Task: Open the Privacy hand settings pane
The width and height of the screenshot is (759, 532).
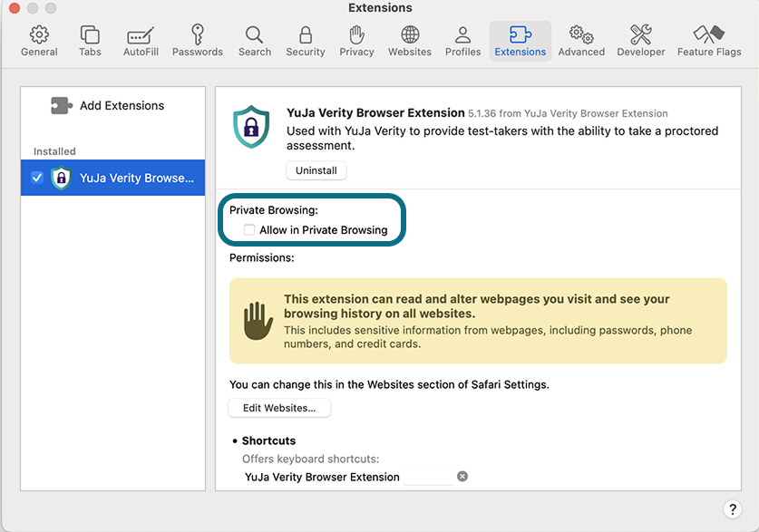Action: pyautogui.click(x=356, y=41)
